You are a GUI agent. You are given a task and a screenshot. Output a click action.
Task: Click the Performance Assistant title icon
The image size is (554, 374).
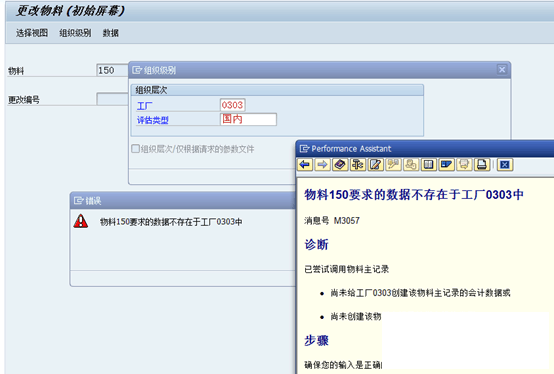tap(304, 149)
